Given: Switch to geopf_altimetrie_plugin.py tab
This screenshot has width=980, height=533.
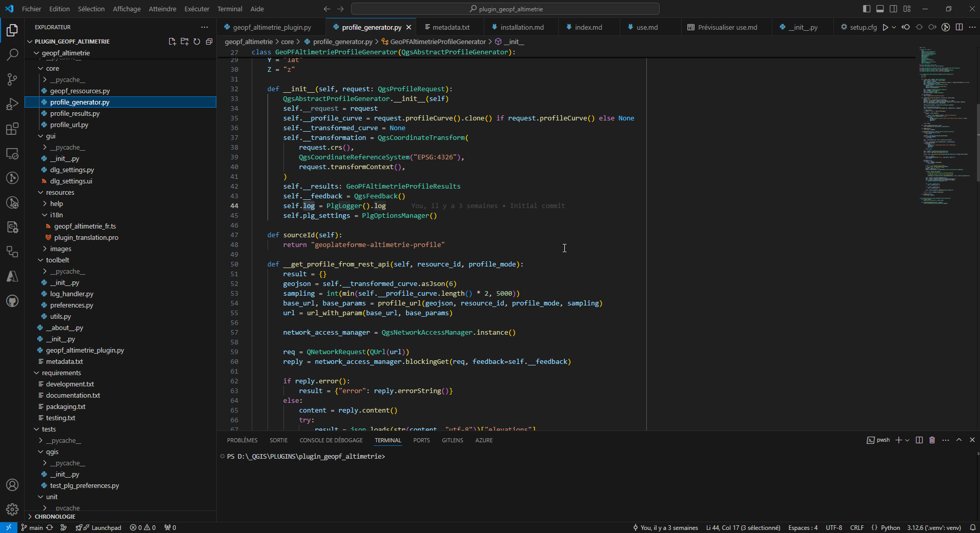Looking at the screenshot, I should [272, 27].
